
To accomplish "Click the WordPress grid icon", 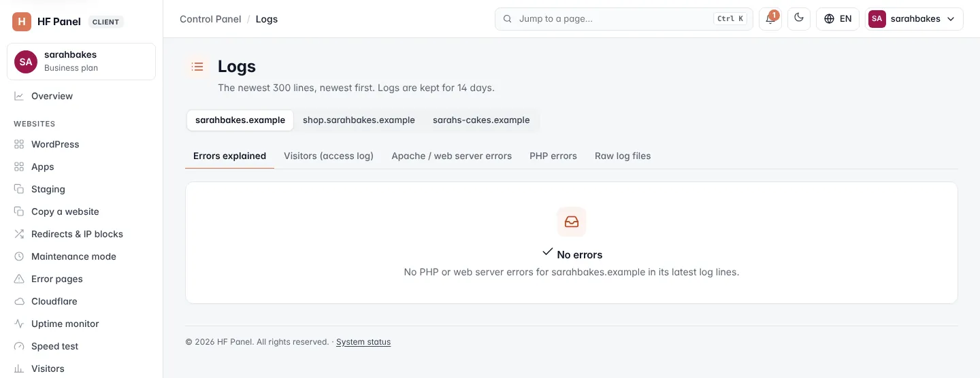I will pos(19,144).
